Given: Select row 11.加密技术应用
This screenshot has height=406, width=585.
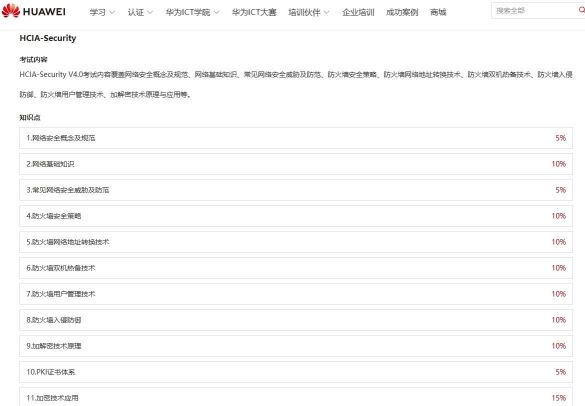Looking at the screenshot, I should tap(296, 397).
